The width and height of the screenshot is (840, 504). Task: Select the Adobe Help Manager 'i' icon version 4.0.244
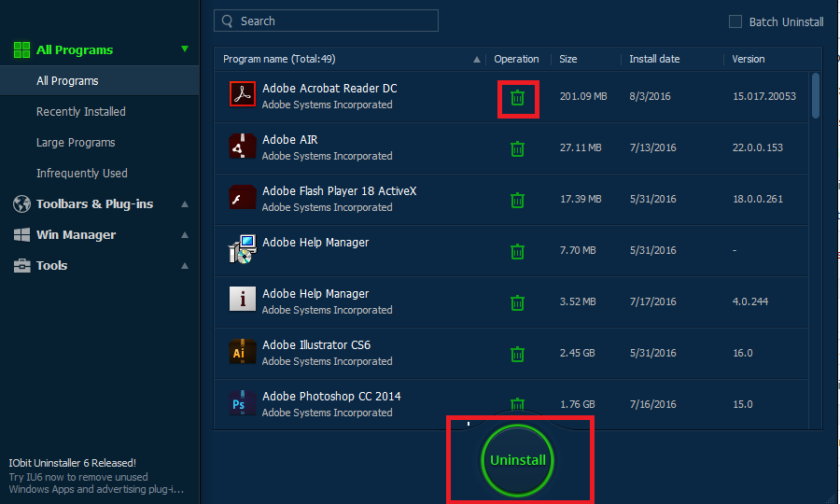click(x=242, y=299)
